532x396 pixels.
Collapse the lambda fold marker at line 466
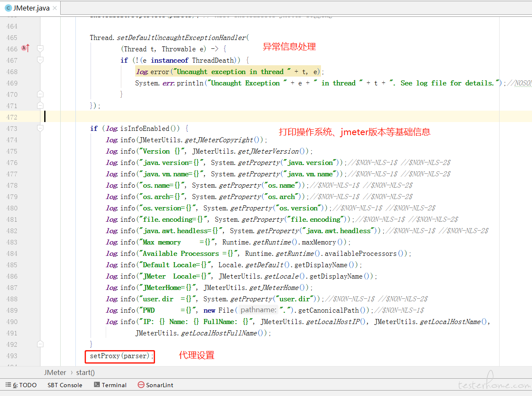40,49
